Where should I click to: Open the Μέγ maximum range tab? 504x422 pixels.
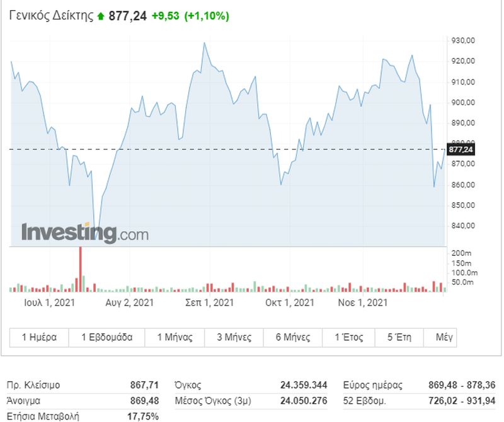pos(440,338)
